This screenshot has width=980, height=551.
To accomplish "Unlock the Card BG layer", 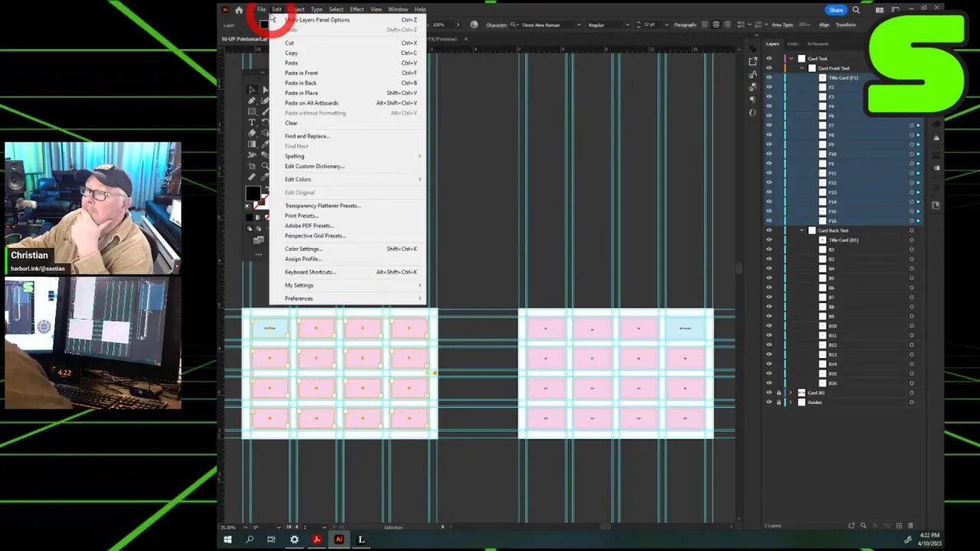I will pyautogui.click(x=779, y=393).
